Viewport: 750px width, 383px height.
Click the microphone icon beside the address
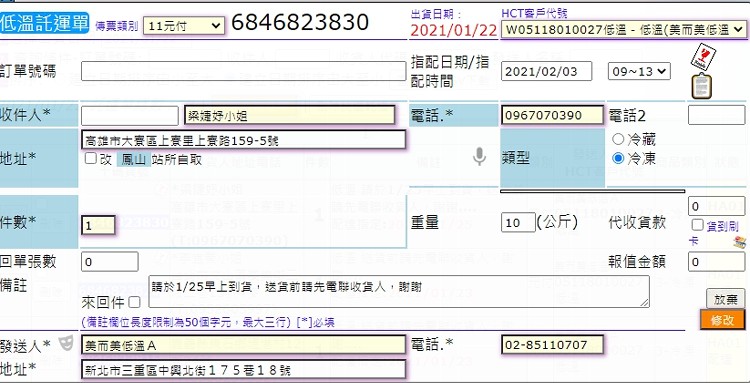[479, 157]
